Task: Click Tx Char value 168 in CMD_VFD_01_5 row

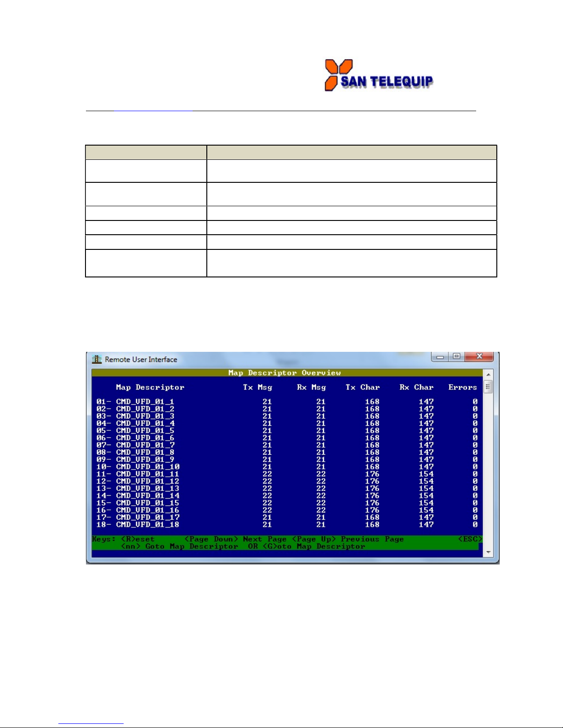Action: [372, 430]
